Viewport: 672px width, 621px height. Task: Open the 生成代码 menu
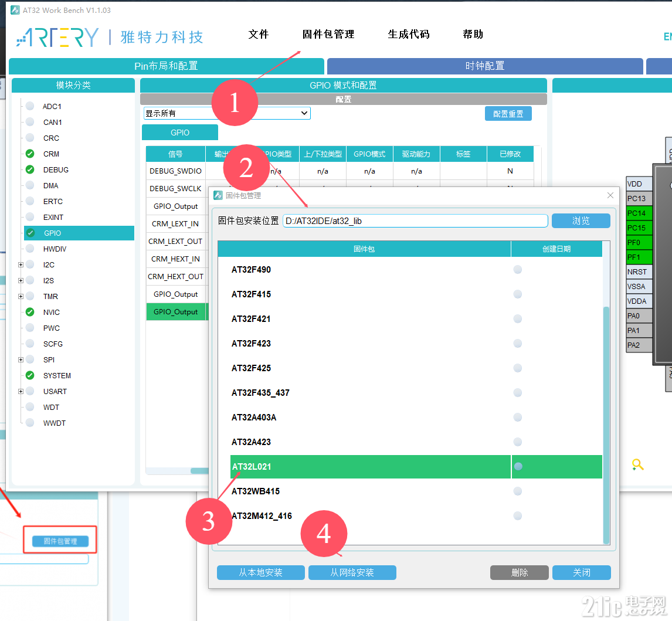409,34
